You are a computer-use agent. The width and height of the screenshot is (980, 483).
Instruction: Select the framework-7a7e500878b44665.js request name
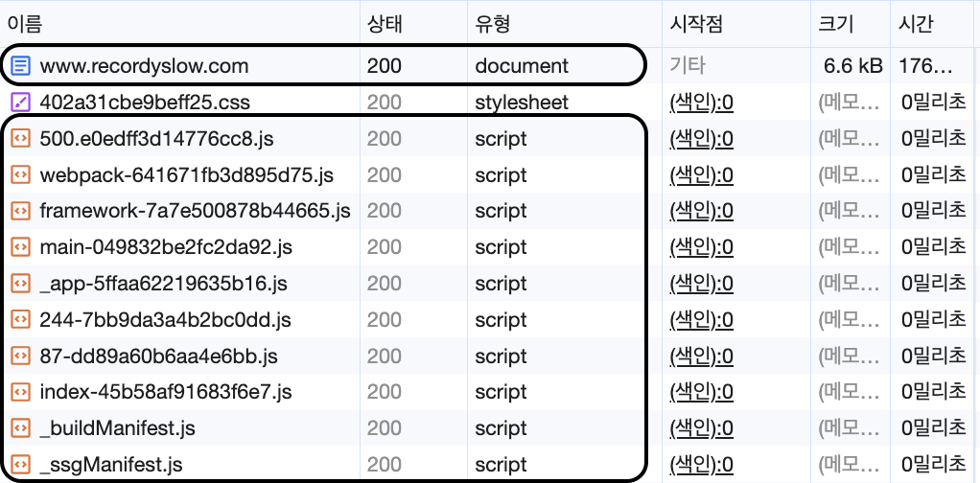click(195, 211)
